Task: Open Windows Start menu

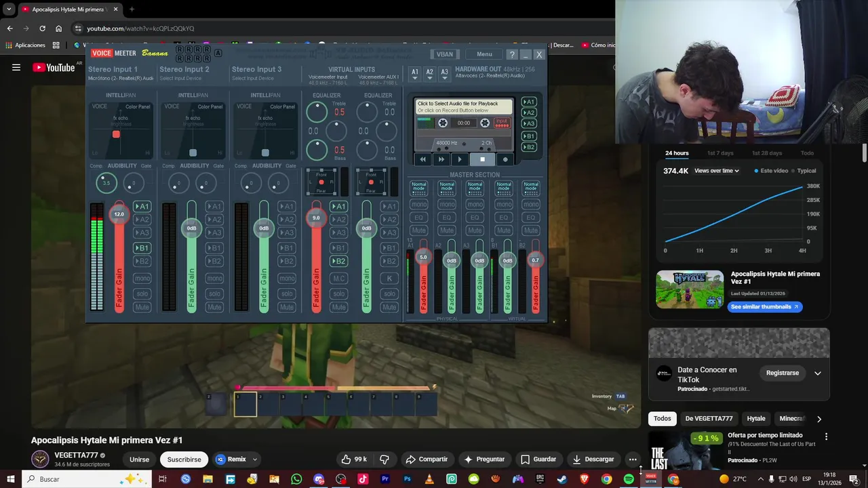Action: [9, 479]
